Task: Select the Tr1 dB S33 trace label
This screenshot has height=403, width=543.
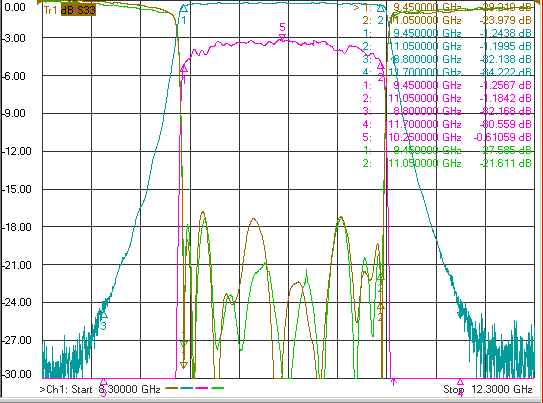Action: coord(69,10)
